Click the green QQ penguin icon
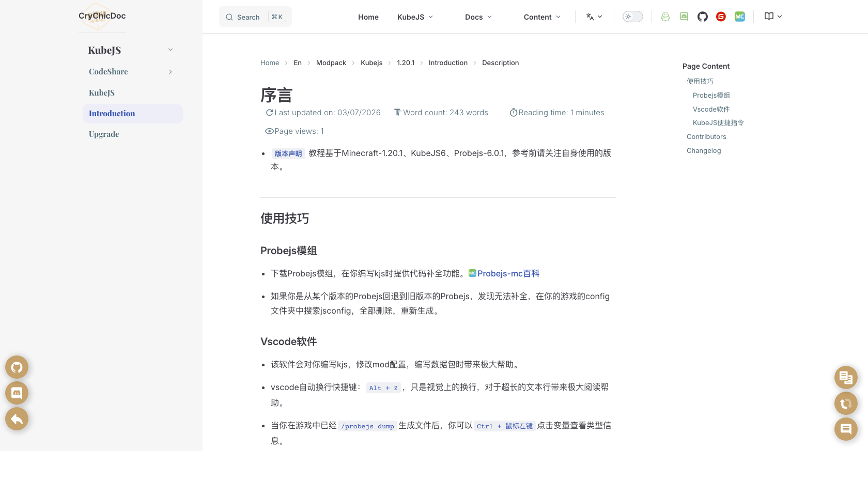The height and width of the screenshot is (496, 868). click(x=665, y=17)
